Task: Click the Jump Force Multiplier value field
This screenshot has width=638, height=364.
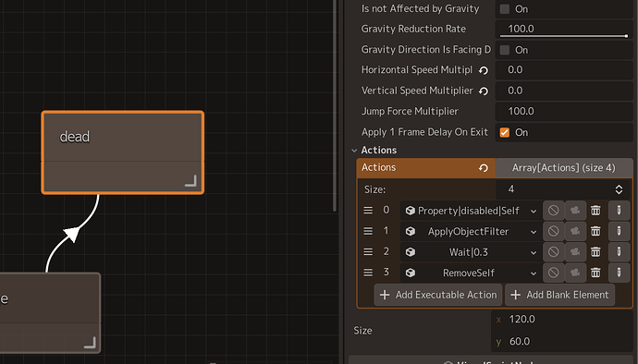Action: pyautogui.click(x=563, y=112)
